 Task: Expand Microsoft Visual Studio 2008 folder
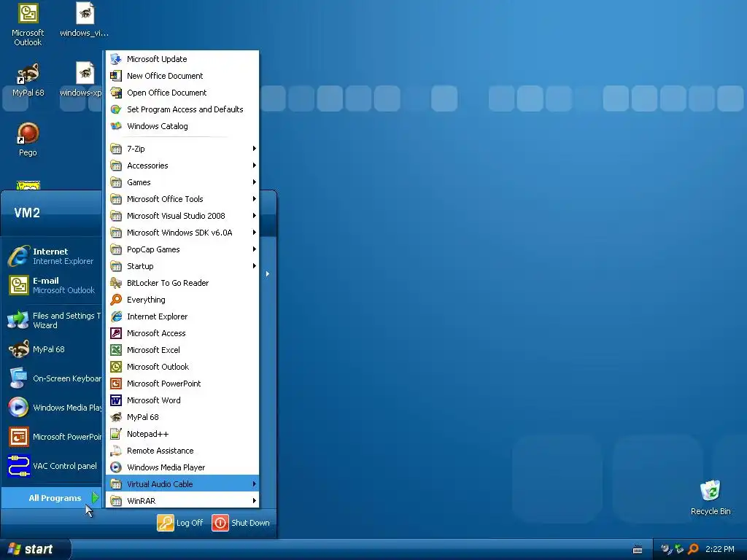(182, 216)
